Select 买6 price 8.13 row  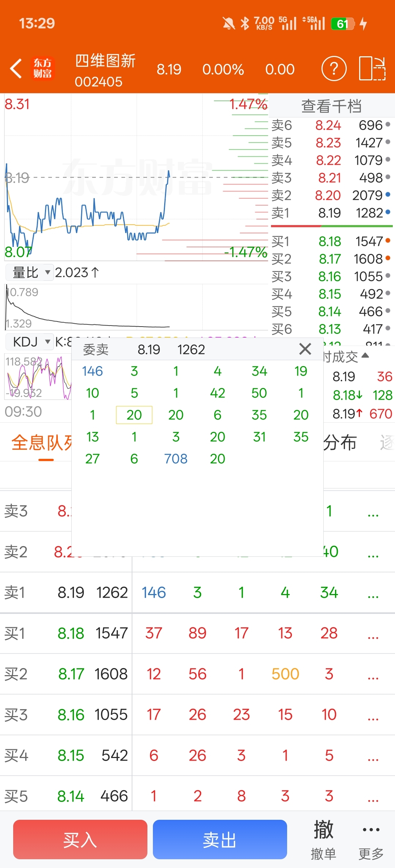(331, 329)
